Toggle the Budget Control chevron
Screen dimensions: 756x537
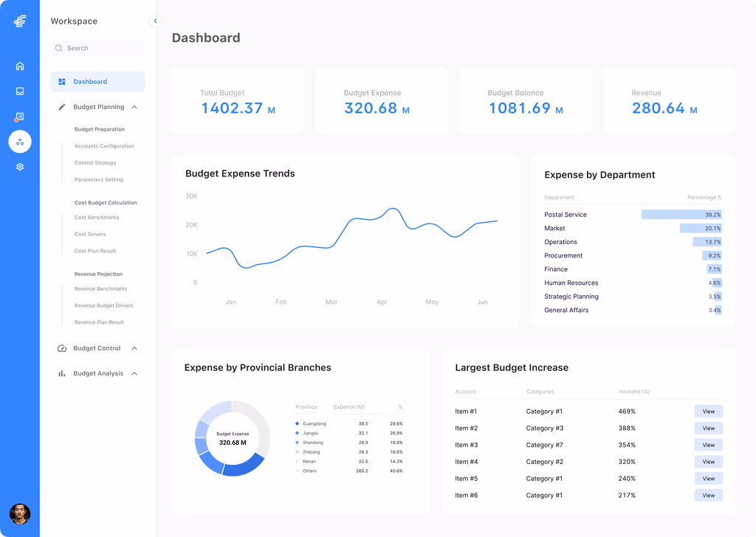pyautogui.click(x=134, y=348)
